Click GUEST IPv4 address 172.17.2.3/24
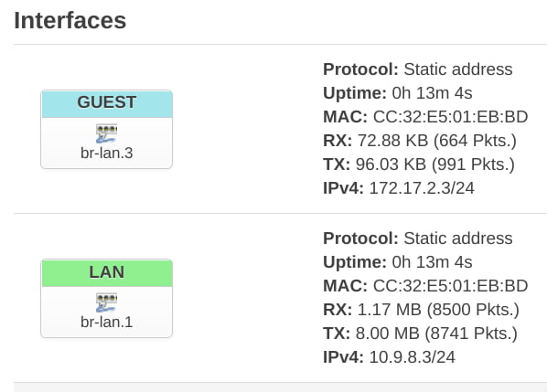The width and height of the screenshot is (547, 392). click(422, 188)
